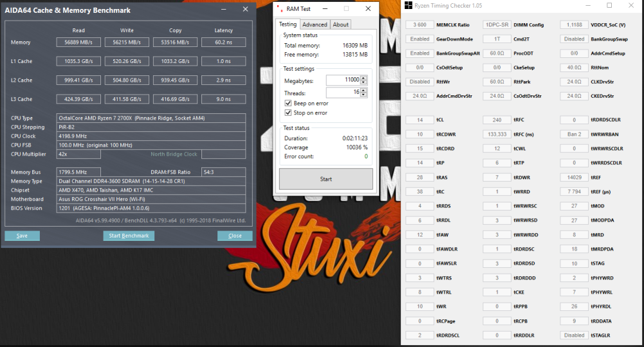This screenshot has width=644, height=347.
Task: Click the Memory Latency value 60.2 ns
Action: point(223,42)
